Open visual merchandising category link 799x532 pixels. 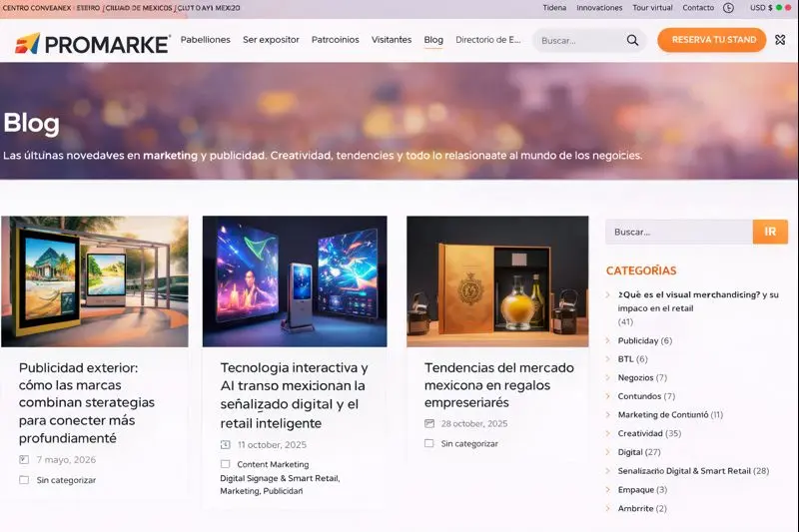click(698, 301)
